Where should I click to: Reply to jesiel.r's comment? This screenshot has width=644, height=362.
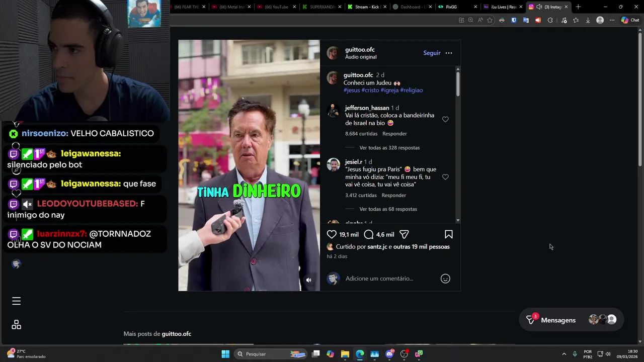pyautogui.click(x=393, y=195)
